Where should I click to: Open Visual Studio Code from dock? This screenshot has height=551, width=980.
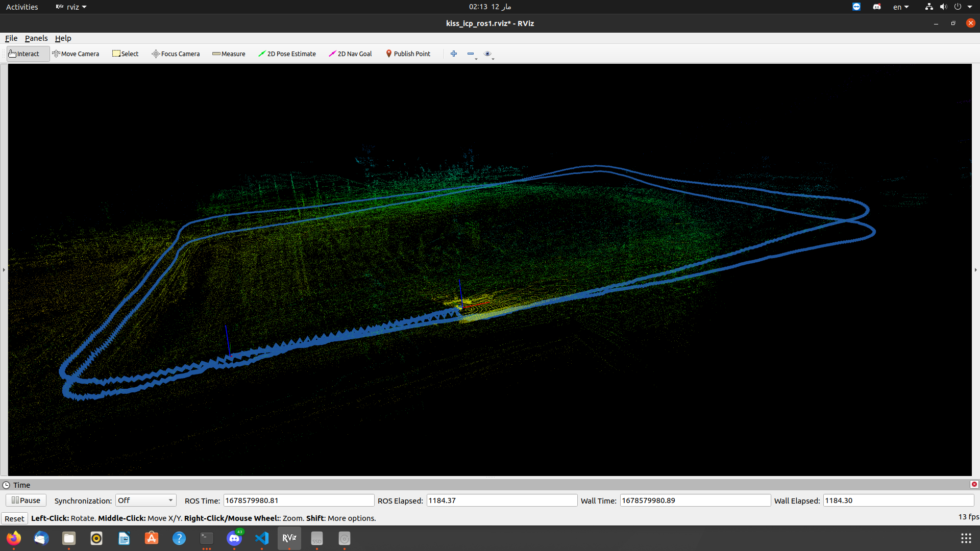(x=262, y=538)
